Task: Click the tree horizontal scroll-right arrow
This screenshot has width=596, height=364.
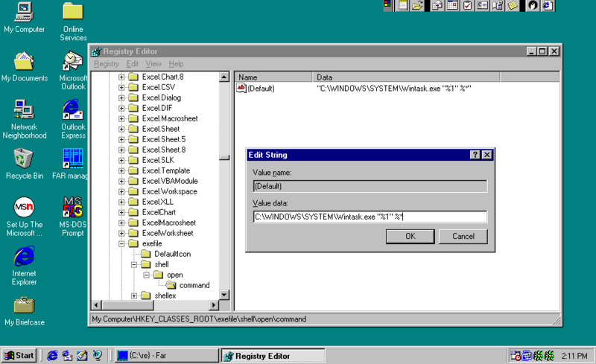Action: (x=214, y=304)
